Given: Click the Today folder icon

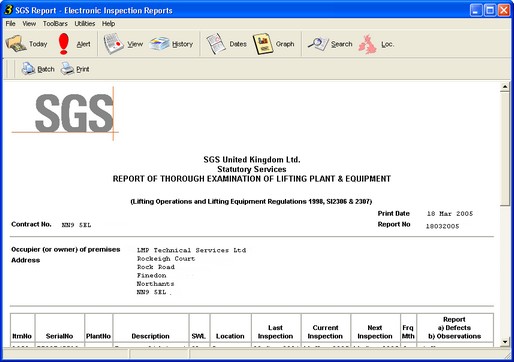Looking at the screenshot, I should point(16,44).
